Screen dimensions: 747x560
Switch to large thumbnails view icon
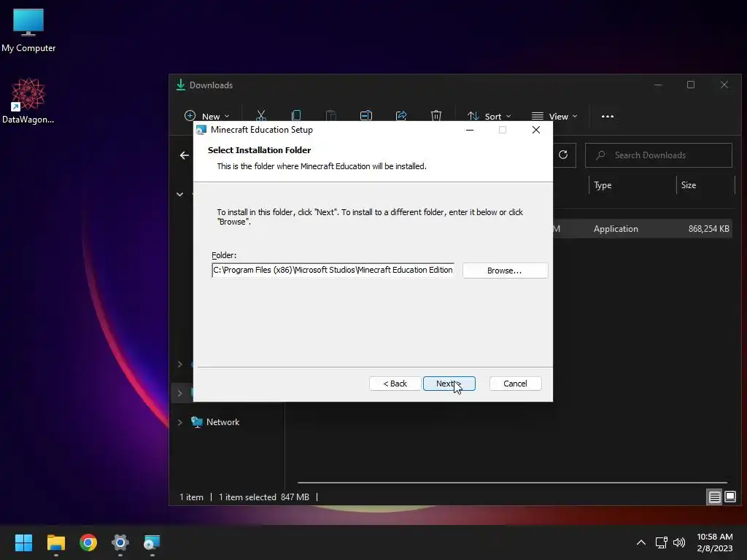[x=729, y=497]
